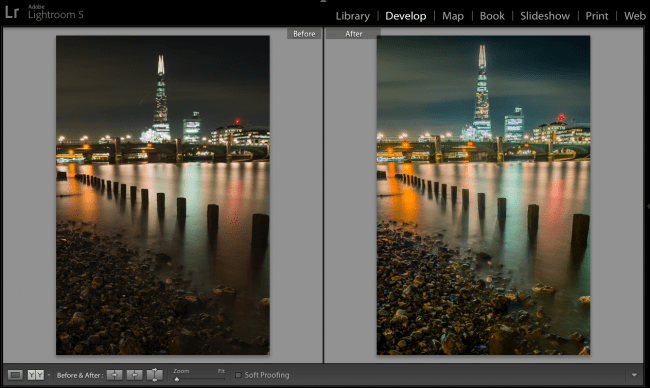Click the Zoom slider handle
650x388 pixels.
click(177, 379)
